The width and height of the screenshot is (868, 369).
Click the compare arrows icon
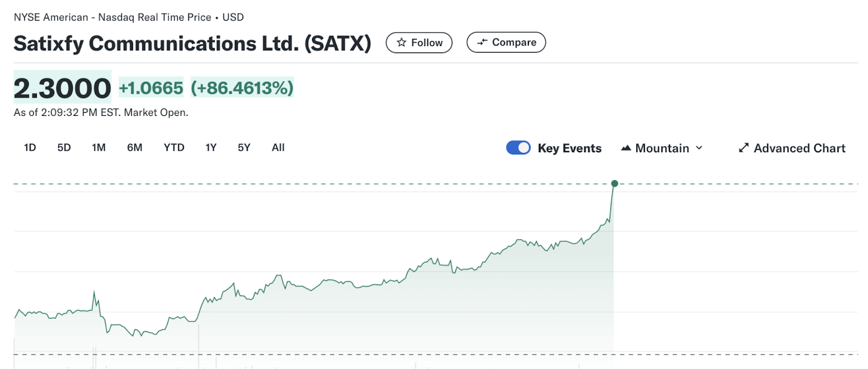pos(482,42)
